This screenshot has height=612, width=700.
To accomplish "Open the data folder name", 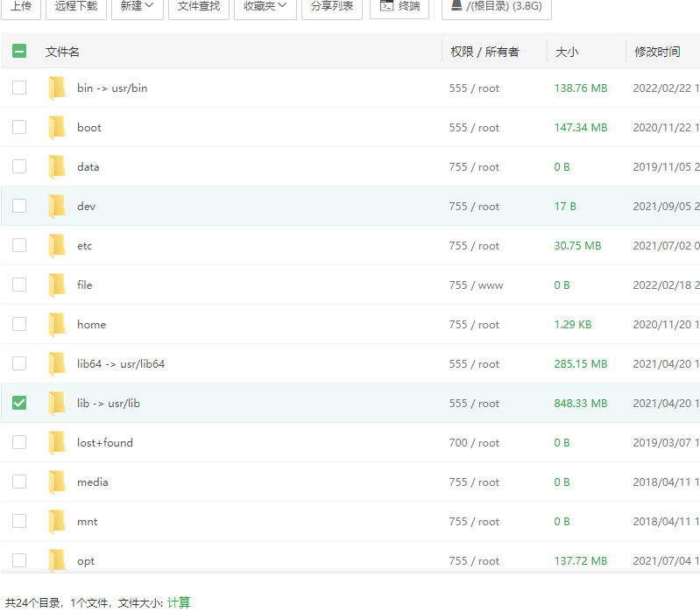I will point(88,167).
